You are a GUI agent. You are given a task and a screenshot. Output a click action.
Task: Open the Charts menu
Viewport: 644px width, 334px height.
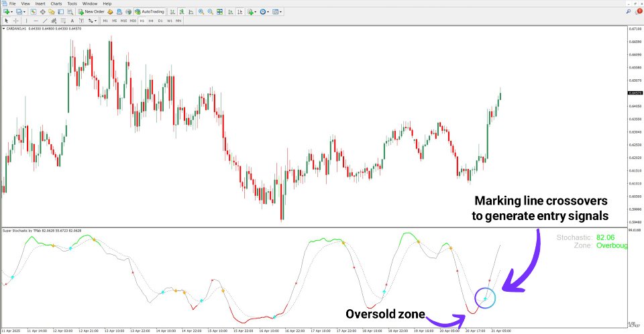(x=56, y=3)
